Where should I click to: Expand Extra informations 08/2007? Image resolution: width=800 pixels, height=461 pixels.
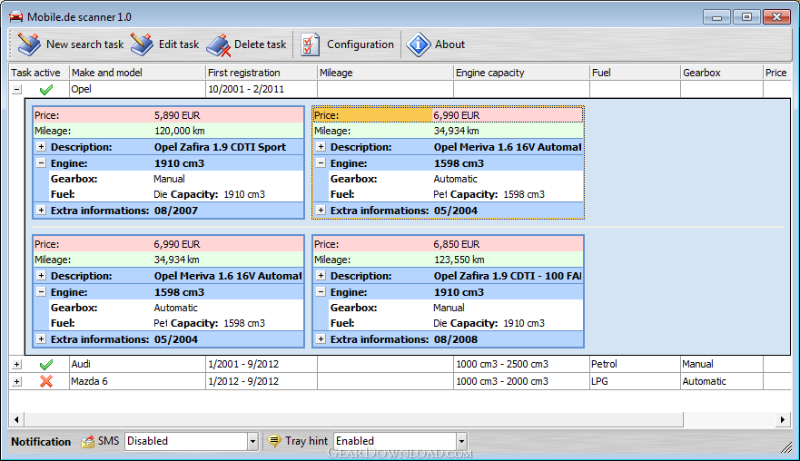(x=41, y=210)
